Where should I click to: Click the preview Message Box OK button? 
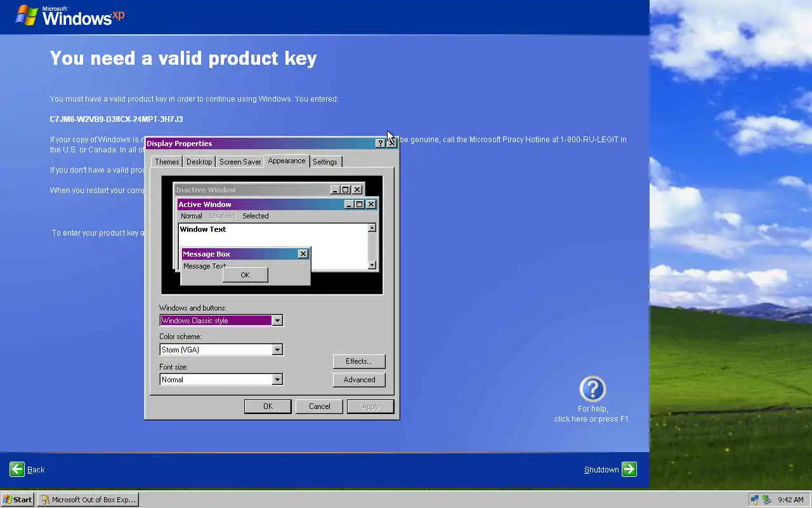click(x=245, y=275)
